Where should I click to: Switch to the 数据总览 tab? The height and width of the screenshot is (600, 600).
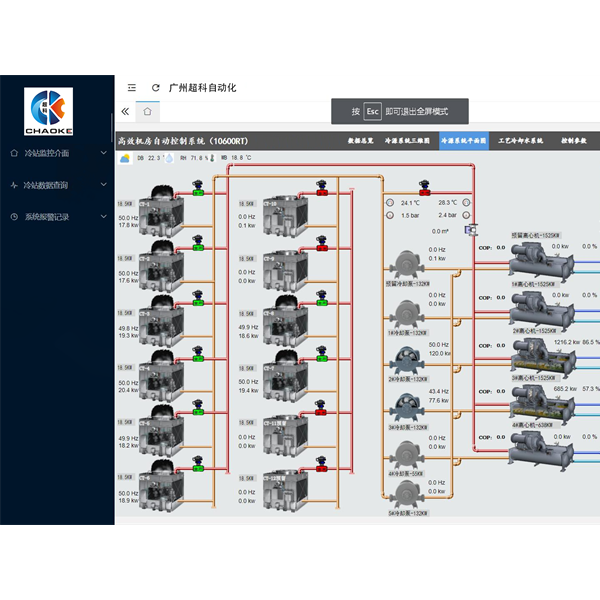click(360, 141)
